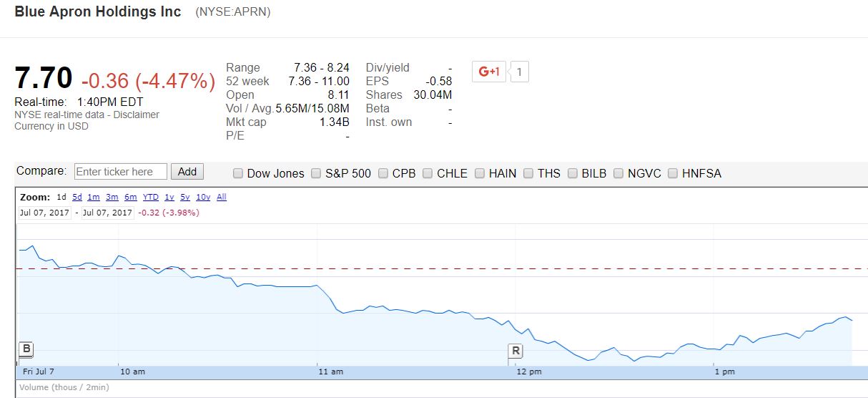Click the +1 count bubble
The width and height of the screenshot is (868, 398).
tap(520, 72)
